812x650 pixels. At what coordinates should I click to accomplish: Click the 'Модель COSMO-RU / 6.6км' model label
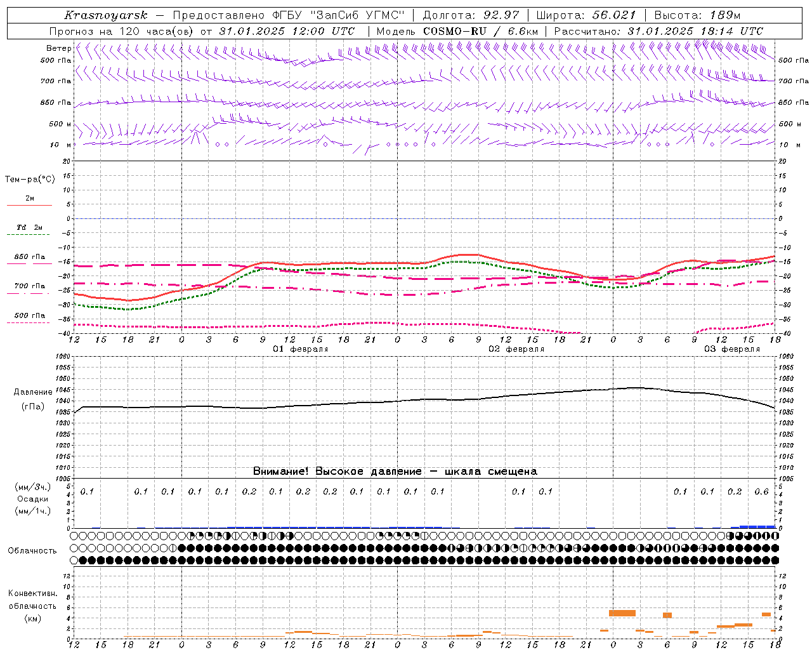coord(457,31)
